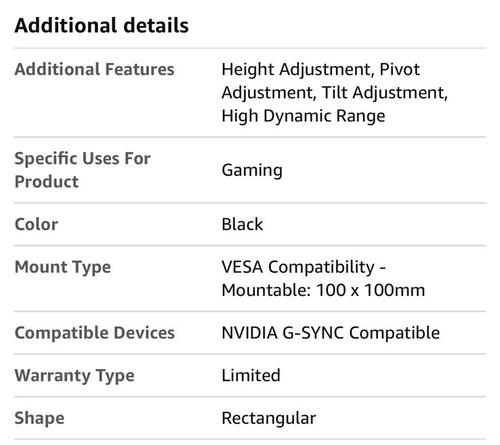This screenshot has height=445, width=500.
Task: Click the Rectangular shape value
Action: tap(269, 418)
